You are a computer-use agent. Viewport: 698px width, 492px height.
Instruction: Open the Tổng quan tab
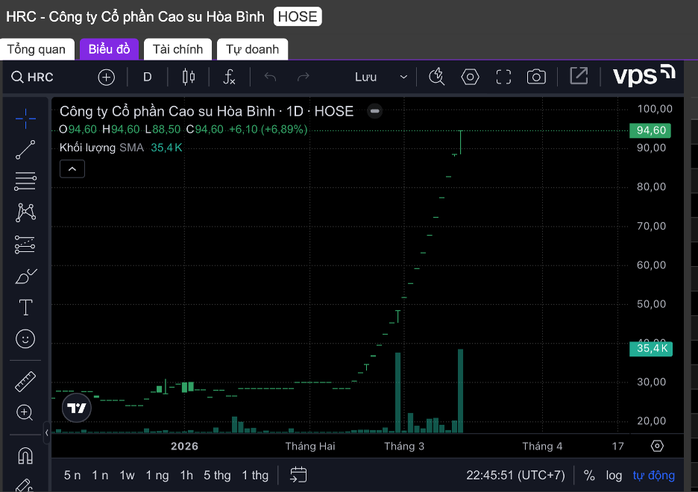tap(36, 49)
